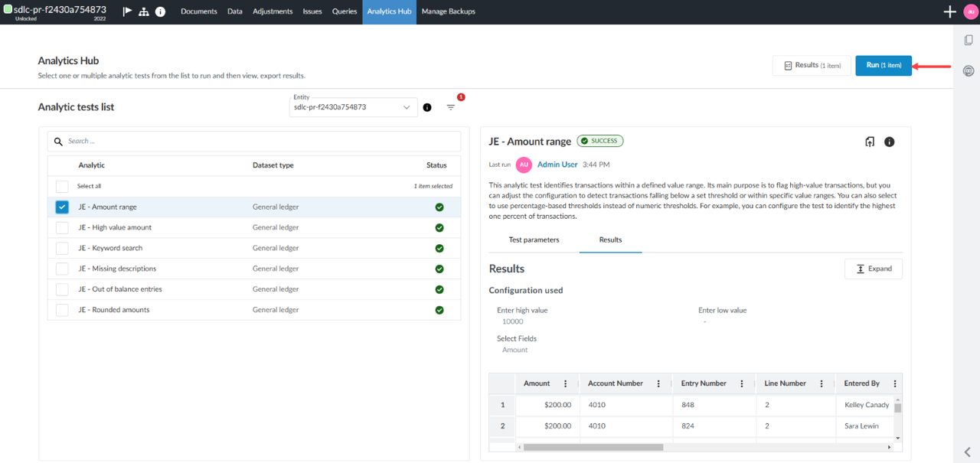Tick the JE - Keyword search checkbox
The width and height of the screenshot is (980, 463).
point(62,248)
